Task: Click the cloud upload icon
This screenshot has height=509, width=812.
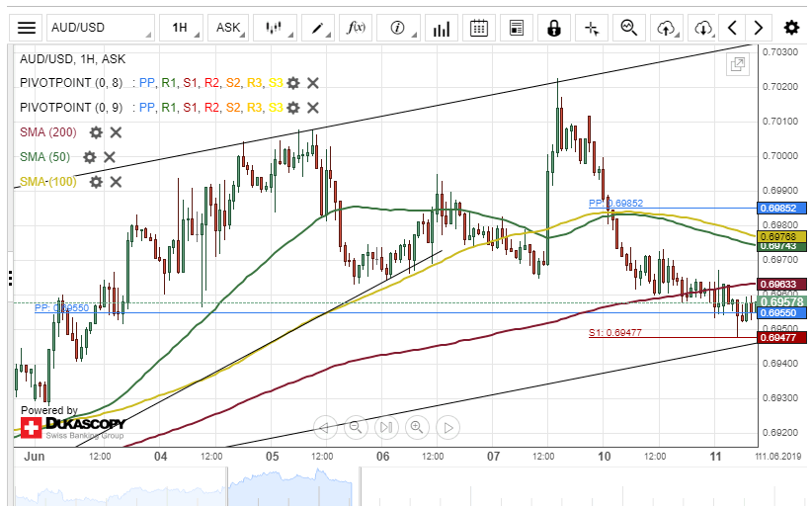Action: click(666, 28)
